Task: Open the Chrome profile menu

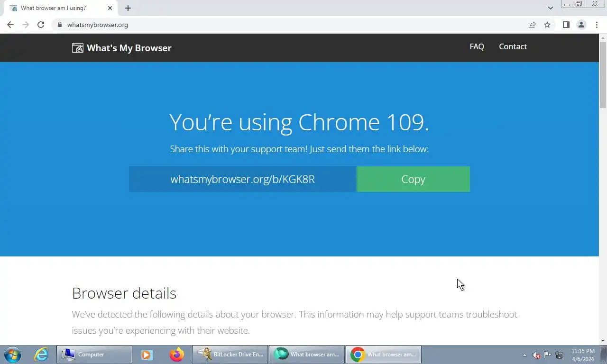Action: pyautogui.click(x=581, y=25)
